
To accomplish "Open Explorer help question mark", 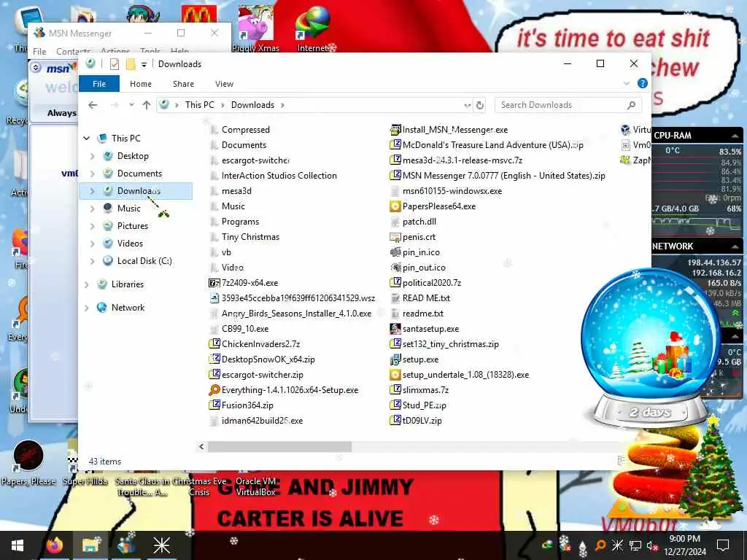I will [642, 83].
